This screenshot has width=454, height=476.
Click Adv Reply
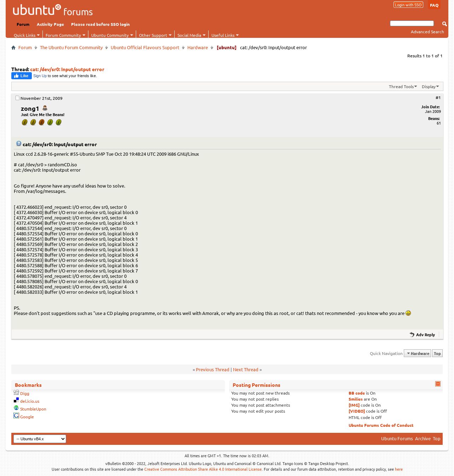click(x=425, y=335)
